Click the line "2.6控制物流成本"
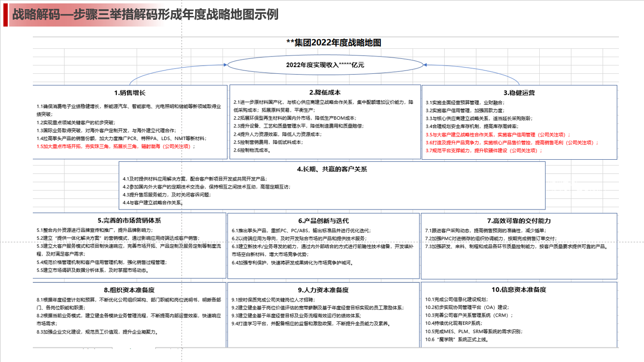644x362 pixels. tap(252, 150)
